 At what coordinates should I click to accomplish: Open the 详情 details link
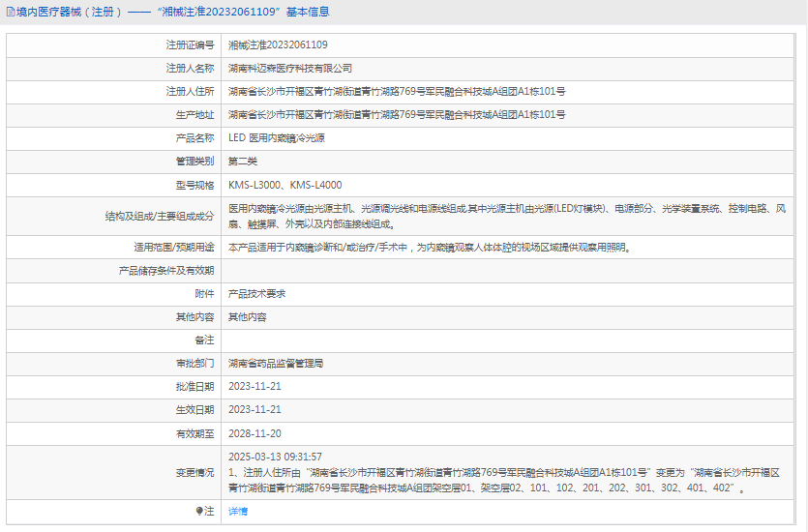click(238, 511)
